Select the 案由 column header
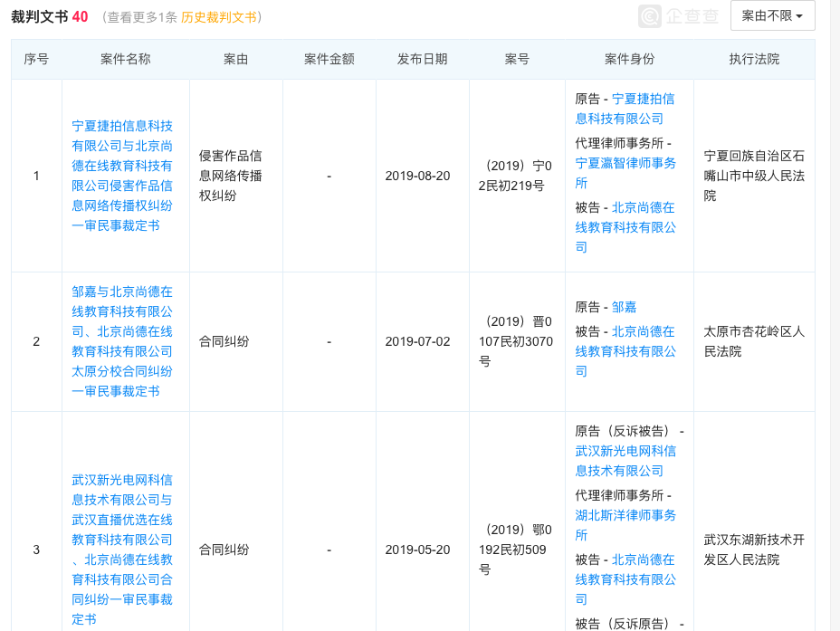This screenshot has height=631, width=840. [235, 59]
